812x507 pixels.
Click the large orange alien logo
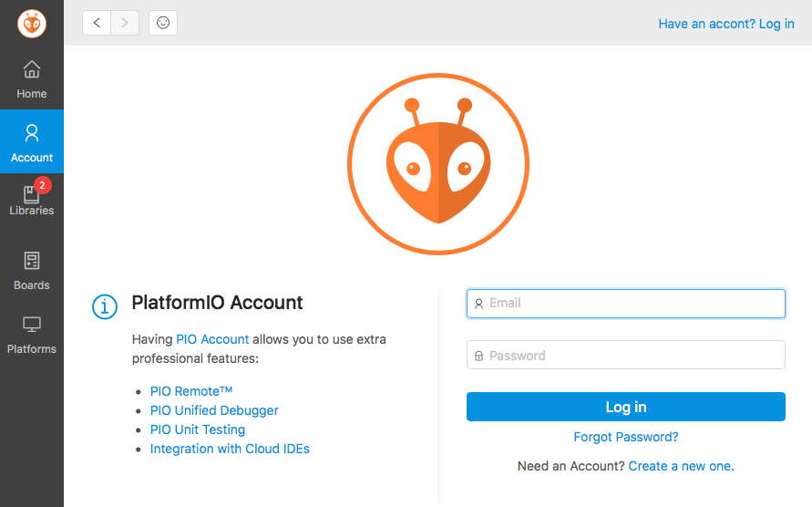pyautogui.click(x=438, y=164)
